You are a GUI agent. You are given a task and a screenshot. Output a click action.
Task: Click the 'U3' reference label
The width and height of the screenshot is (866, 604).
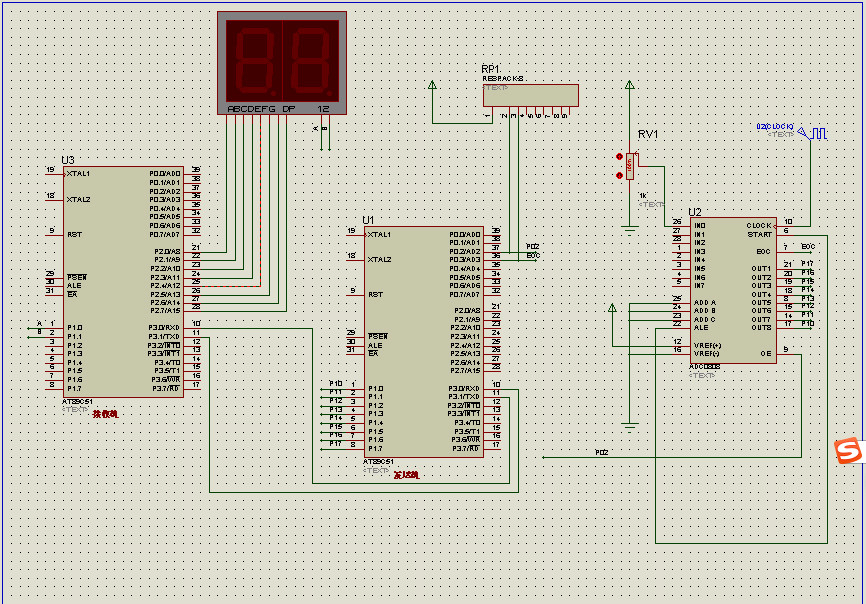67,160
